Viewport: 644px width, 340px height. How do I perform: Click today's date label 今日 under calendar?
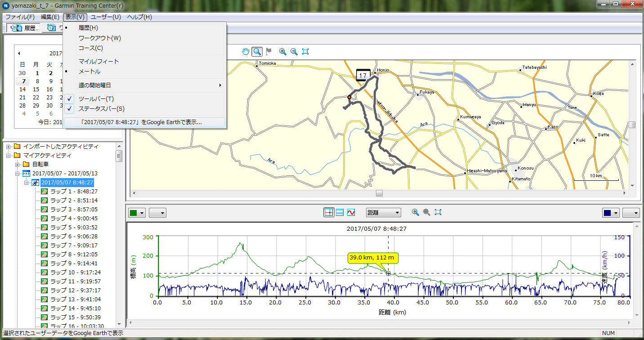[x=50, y=122]
